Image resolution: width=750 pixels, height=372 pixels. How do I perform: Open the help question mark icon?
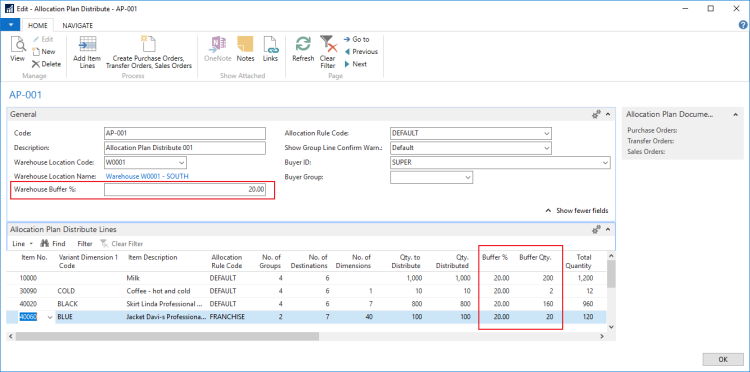pos(743,25)
